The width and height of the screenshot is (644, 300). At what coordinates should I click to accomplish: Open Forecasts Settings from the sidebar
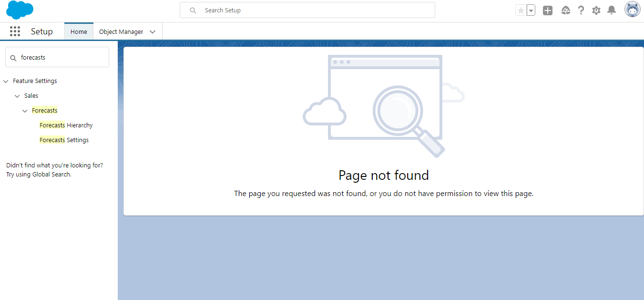tap(64, 140)
